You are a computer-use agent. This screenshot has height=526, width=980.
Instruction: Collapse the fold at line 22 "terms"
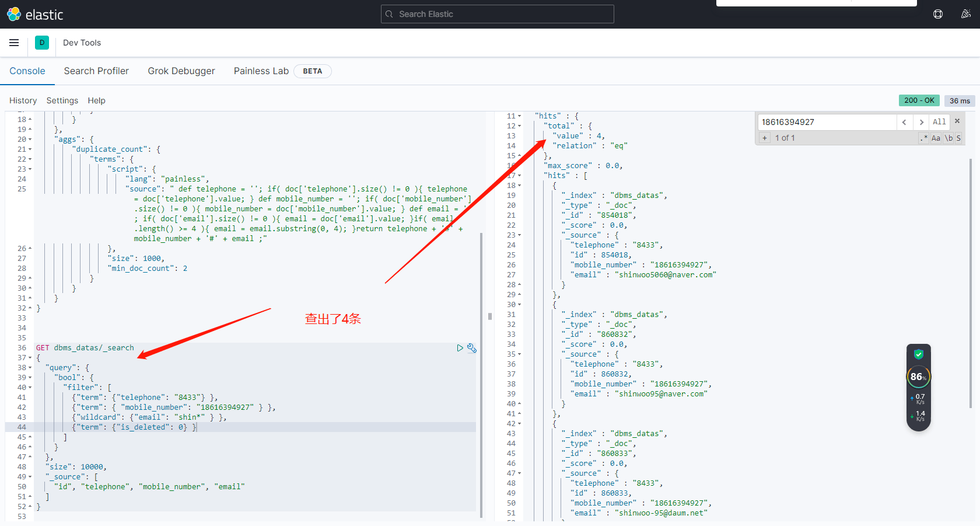[30, 159]
